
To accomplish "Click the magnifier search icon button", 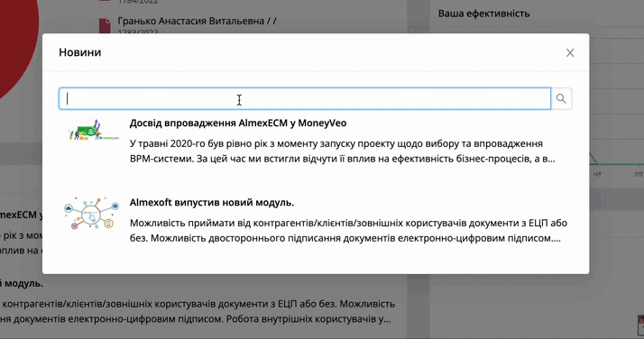I will [x=561, y=98].
